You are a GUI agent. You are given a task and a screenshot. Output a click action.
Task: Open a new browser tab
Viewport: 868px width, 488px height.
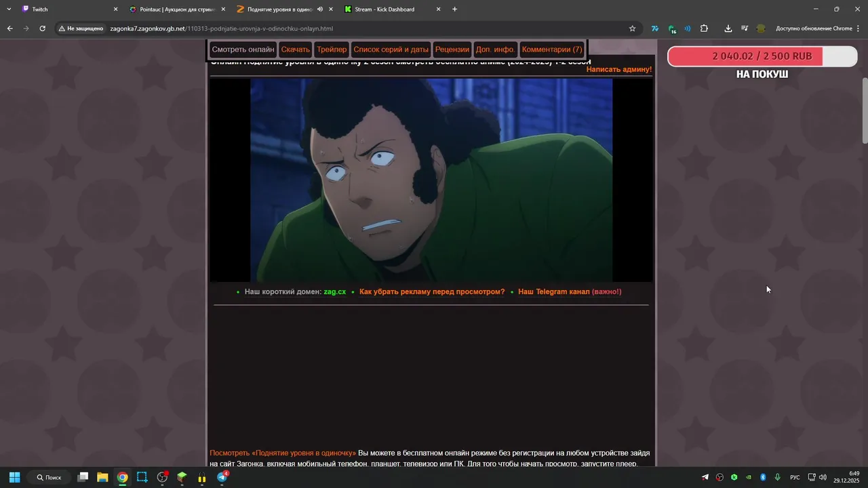[454, 9]
